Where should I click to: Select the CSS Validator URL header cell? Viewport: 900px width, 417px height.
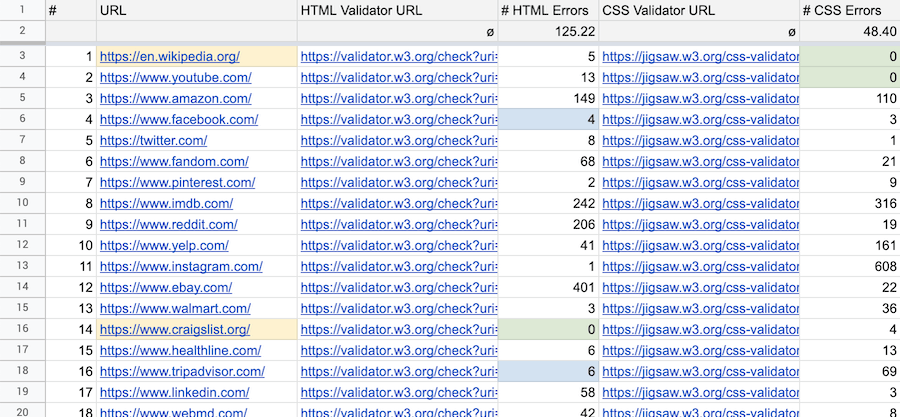699,10
